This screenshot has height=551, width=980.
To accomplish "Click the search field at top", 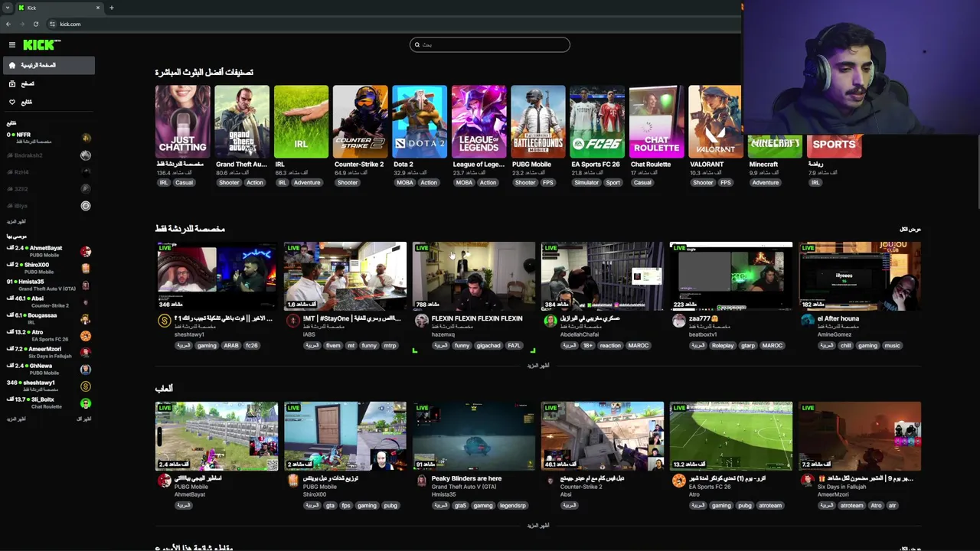I will (x=490, y=44).
